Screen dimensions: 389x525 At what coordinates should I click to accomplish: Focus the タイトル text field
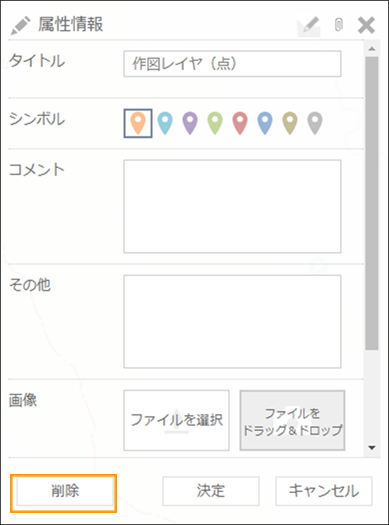tap(232, 64)
